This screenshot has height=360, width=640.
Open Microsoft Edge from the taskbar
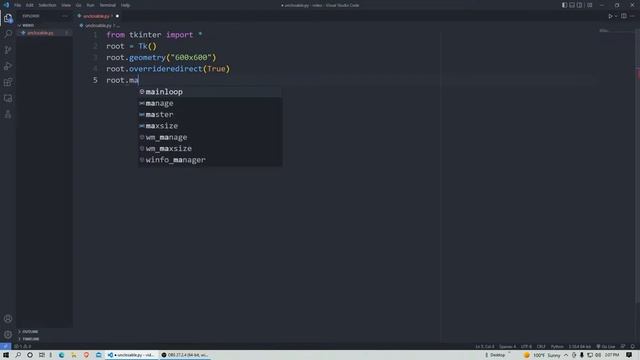click(x=62, y=355)
